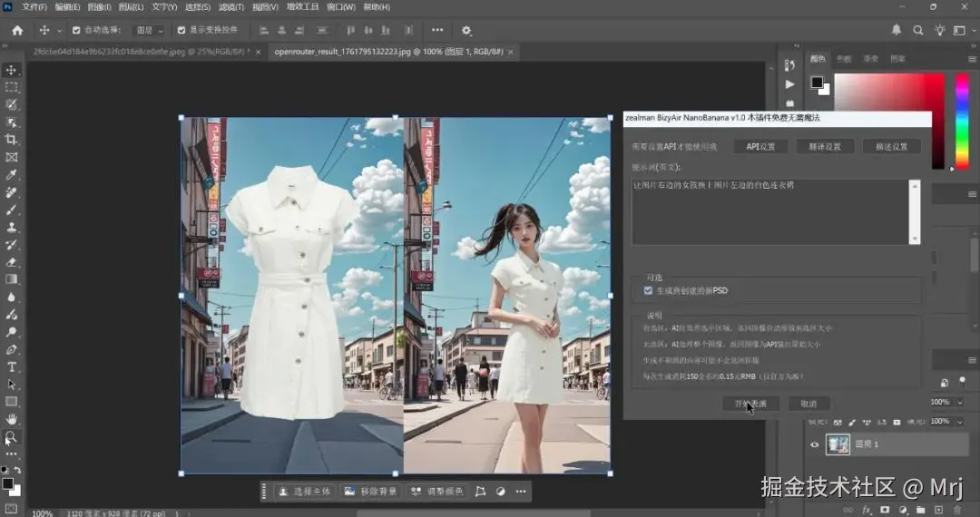Hide 图层 1 using its eye icon
This screenshot has height=517, width=980.
pos(814,444)
